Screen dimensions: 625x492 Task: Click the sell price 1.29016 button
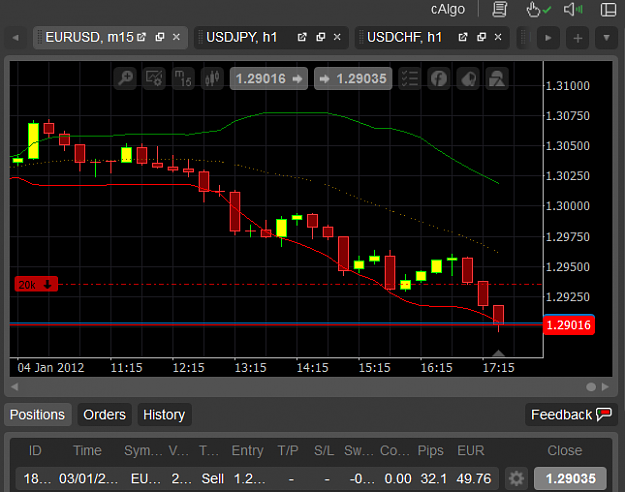pyautogui.click(x=269, y=79)
